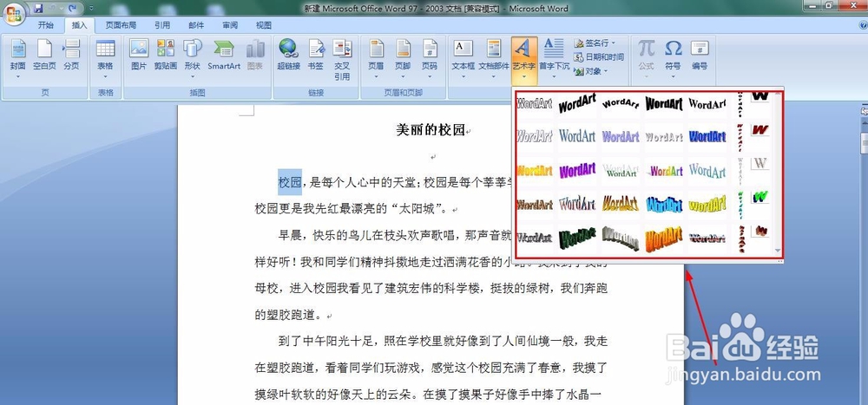Insert 日期和时间 date and time
This screenshot has width=868, height=405.
point(599,57)
